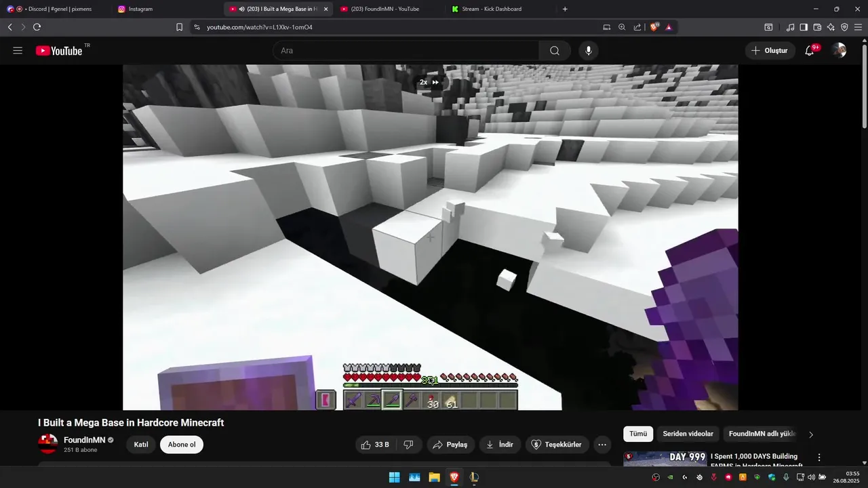Screen dimensions: 868x488
Task: Open Brave Shields lion icon
Action: (x=654, y=27)
